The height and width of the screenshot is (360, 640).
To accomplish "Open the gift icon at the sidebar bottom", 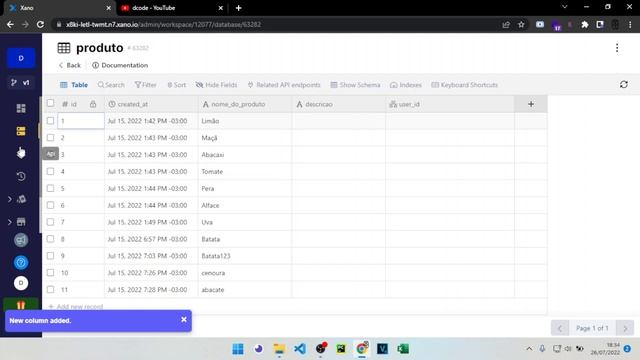I will tap(21, 305).
